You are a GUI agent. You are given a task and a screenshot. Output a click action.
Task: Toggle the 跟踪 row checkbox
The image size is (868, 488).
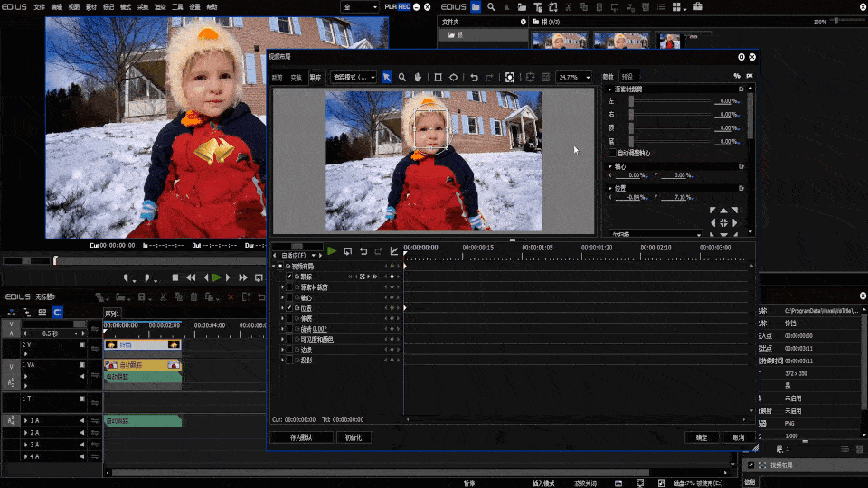pyautogui.click(x=289, y=277)
